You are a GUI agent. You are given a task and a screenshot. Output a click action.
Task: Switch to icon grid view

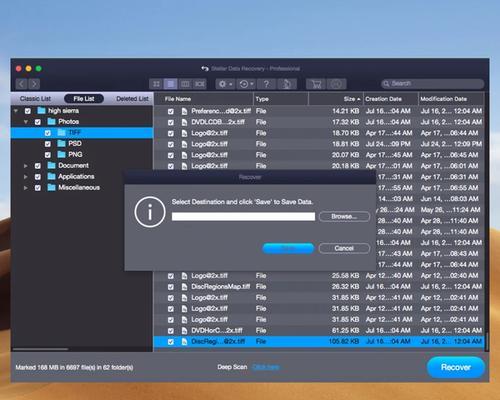coord(156,84)
